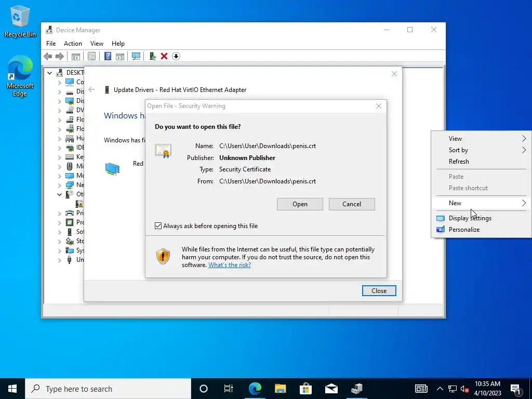This screenshot has width=532, height=399.
Task: Click the Type here to search box
Action: pyautogui.click(x=108, y=389)
